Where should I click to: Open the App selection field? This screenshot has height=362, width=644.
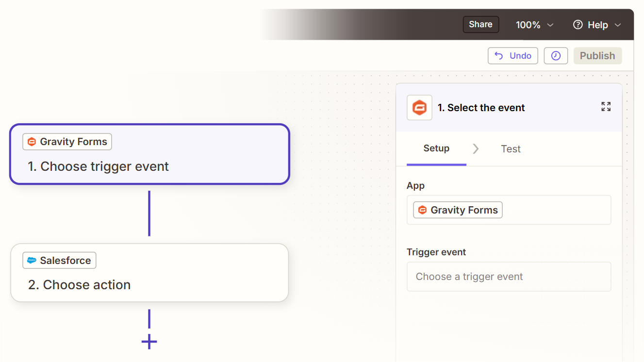509,210
